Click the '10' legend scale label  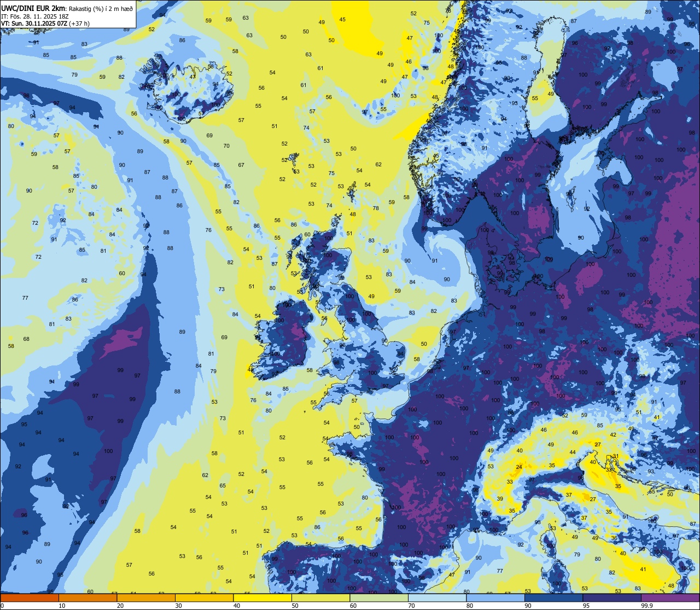point(62,606)
